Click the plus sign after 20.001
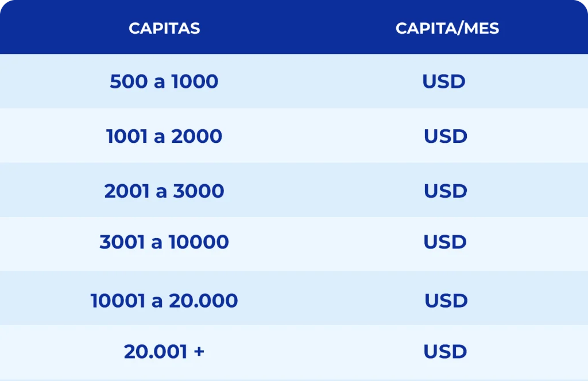Image resolution: width=588 pixels, height=381 pixels. (x=199, y=352)
